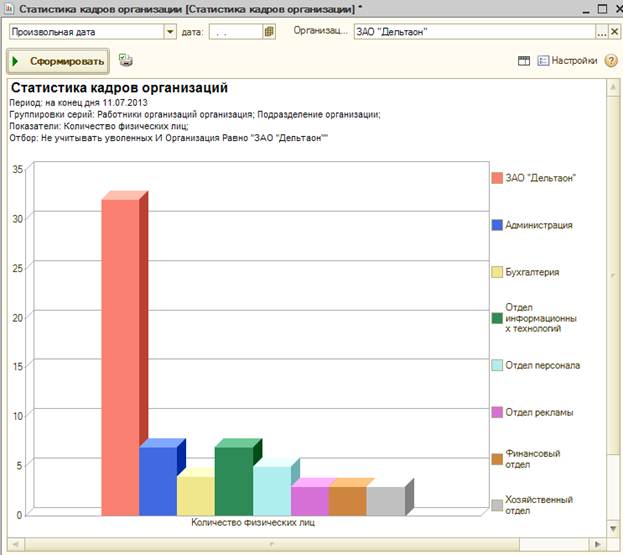The image size is (623, 555).
Task: Click the red ЗАО "Дельтаон" legend swatch
Action: coord(496,178)
